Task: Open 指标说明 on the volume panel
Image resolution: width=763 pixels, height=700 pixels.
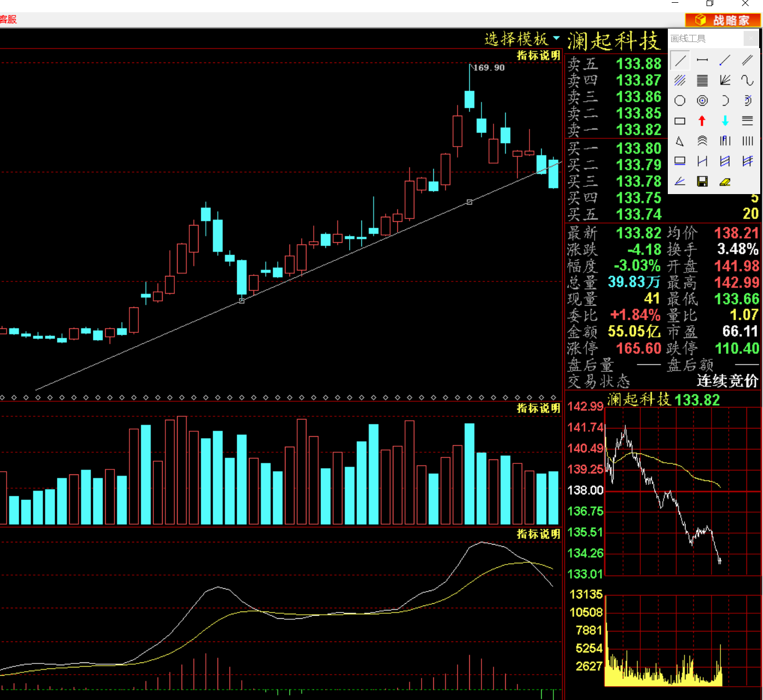Action: tap(538, 408)
